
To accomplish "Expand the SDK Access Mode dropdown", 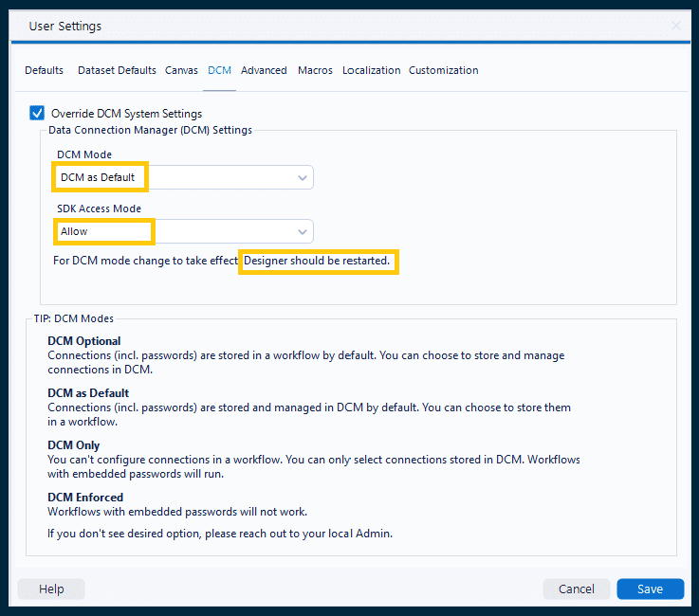I will click(183, 231).
